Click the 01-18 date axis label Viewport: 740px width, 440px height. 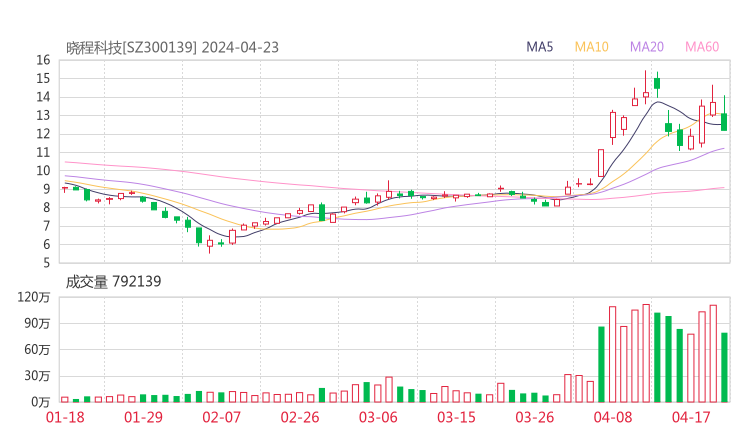65,417
